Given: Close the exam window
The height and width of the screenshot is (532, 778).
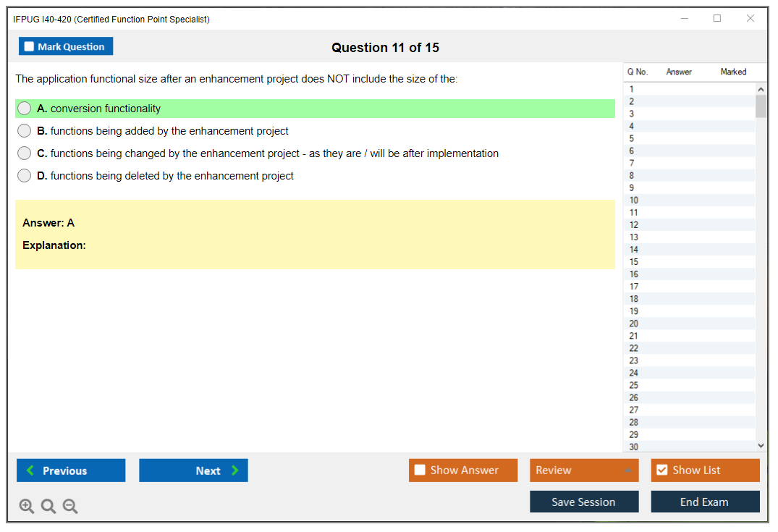Looking at the screenshot, I should pyautogui.click(x=750, y=19).
